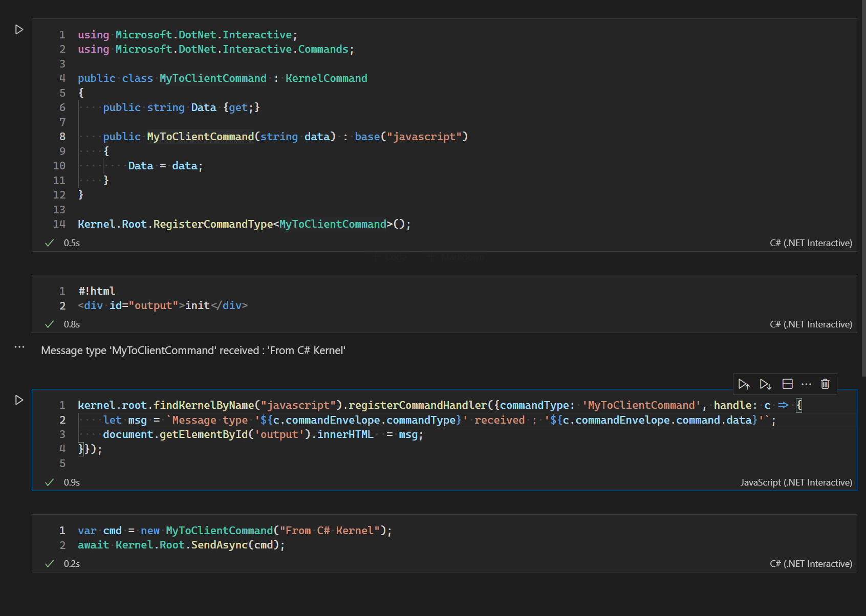Open ellipsis menu beside the output message
Viewport: 866px width, 616px height.
(x=19, y=346)
